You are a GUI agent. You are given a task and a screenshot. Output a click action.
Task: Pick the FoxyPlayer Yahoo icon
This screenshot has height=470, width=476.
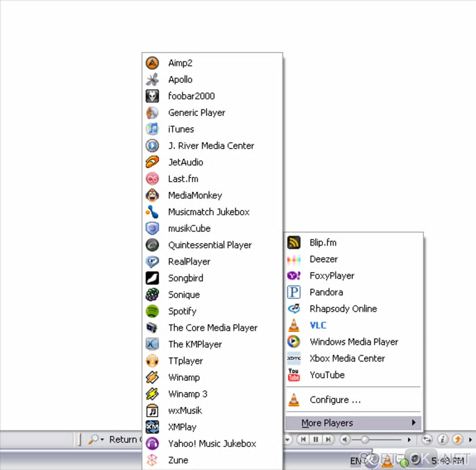(x=294, y=276)
